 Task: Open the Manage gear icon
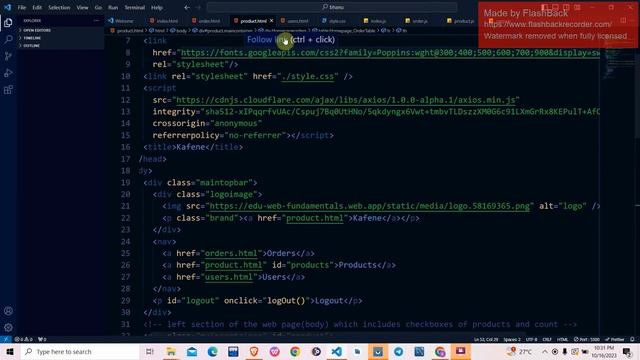click(x=8, y=327)
